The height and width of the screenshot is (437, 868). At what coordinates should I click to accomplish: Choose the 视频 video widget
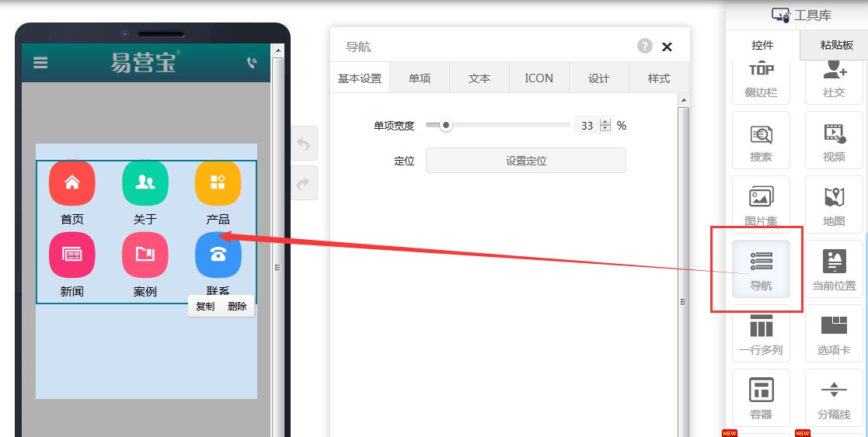[834, 140]
